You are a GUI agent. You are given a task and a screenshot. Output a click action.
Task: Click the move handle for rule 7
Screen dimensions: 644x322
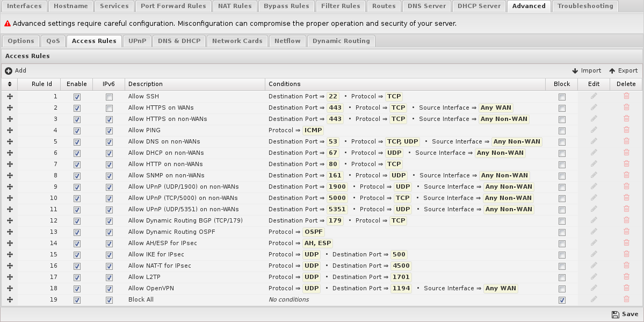pos(10,164)
